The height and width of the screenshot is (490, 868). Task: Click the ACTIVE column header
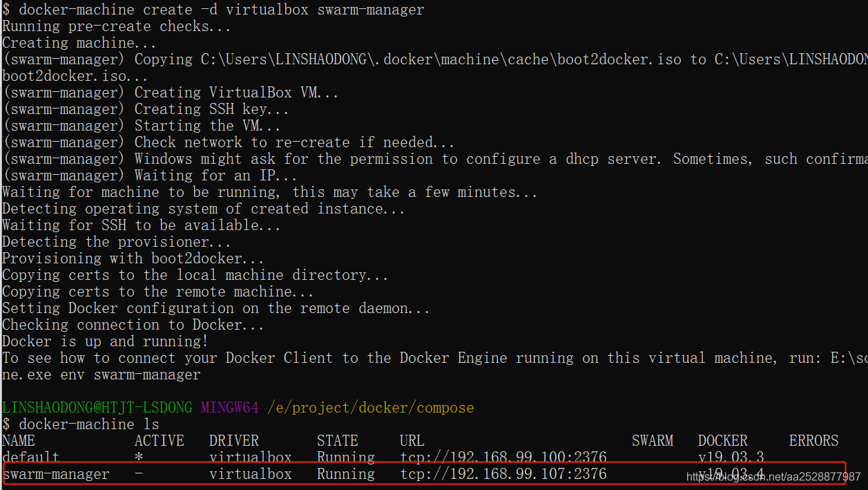(x=160, y=440)
